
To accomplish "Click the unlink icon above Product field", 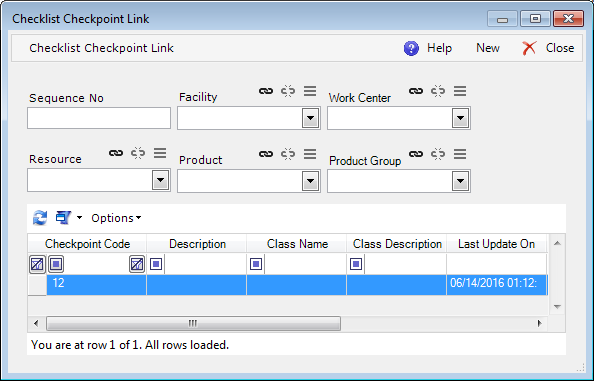I will click(288, 154).
